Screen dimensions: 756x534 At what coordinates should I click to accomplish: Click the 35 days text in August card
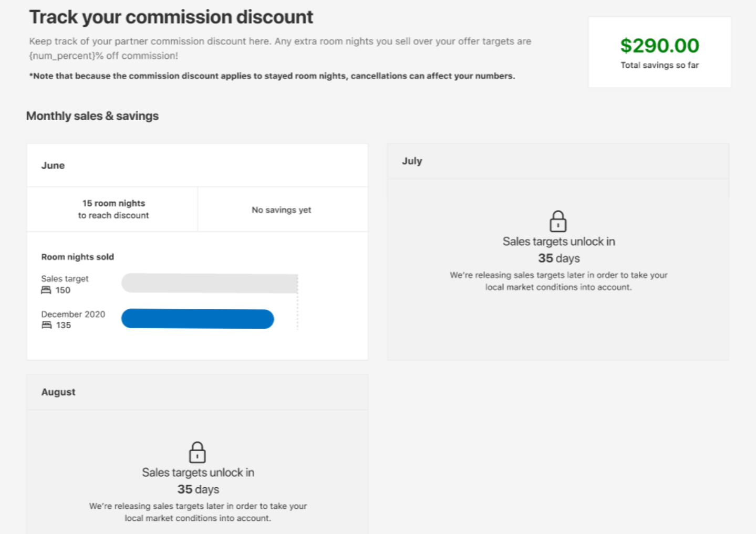pos(198,489)
